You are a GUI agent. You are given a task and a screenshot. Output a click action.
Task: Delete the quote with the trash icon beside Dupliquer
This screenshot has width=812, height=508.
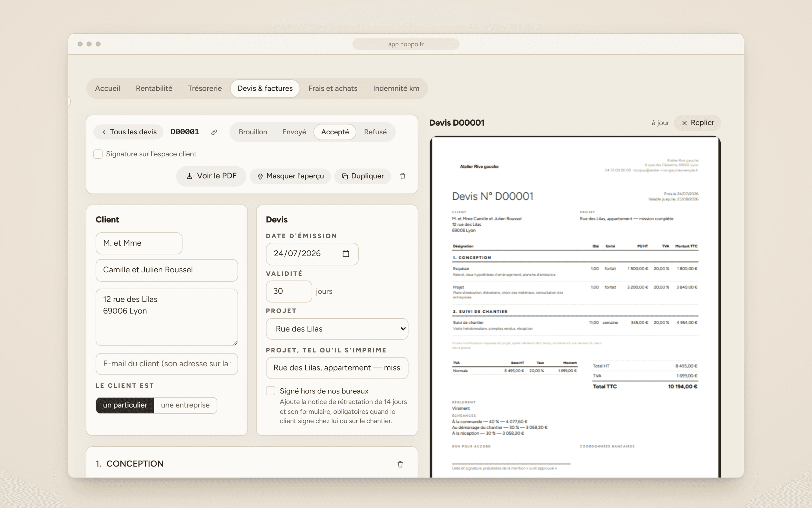[403, 176]
